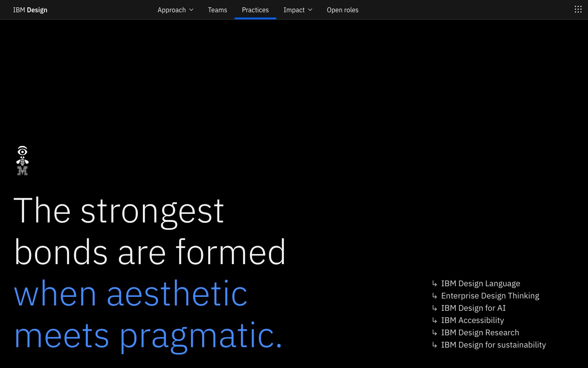Jump to Enterprise Design Thinking

coord(490,296)
